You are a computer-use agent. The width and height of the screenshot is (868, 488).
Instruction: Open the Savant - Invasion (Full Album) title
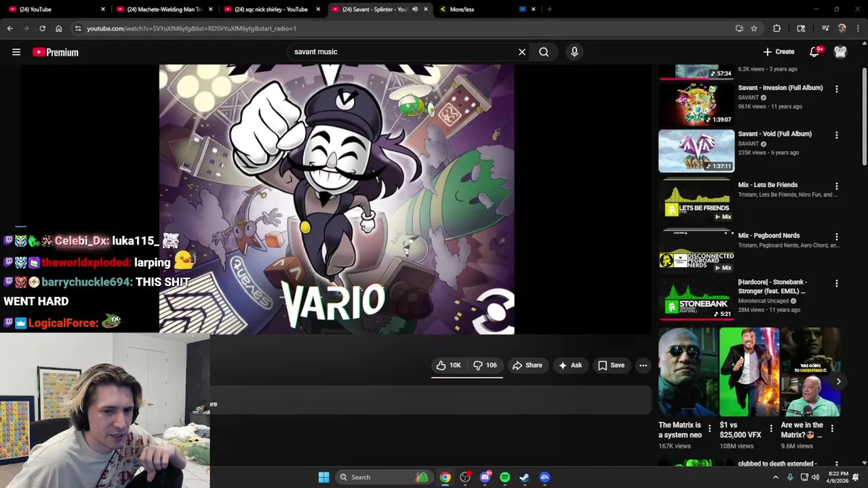(780, 88)
